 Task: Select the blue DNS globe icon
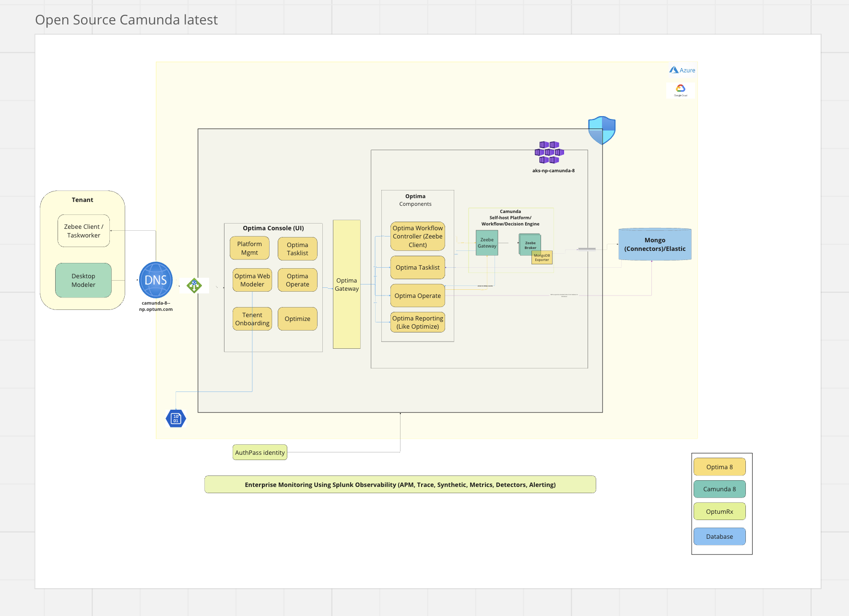tap(156, 280)
